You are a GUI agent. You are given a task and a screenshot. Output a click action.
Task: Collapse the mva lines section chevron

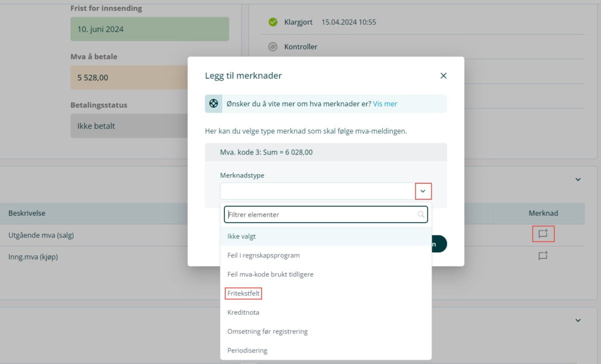(x=578, y=179)
